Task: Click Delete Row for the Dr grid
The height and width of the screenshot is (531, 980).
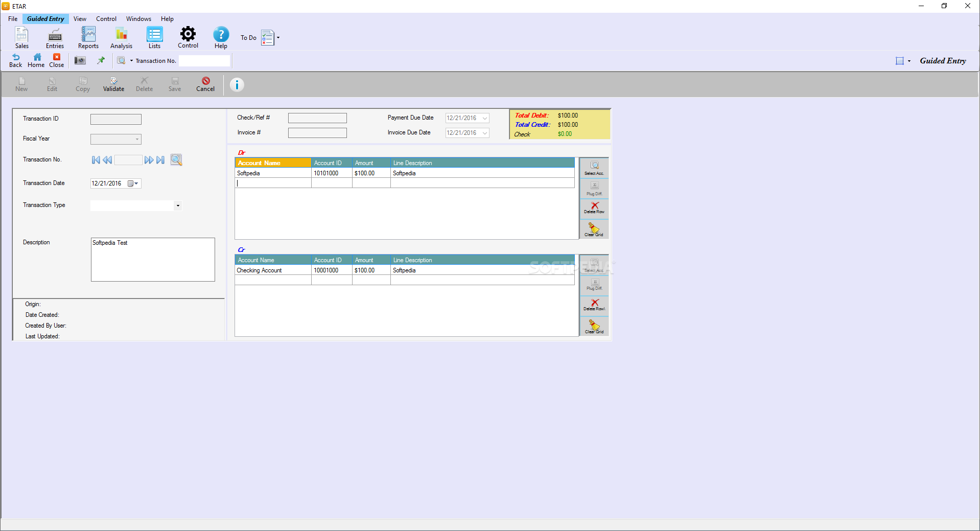Action: (x=594, y=208)
